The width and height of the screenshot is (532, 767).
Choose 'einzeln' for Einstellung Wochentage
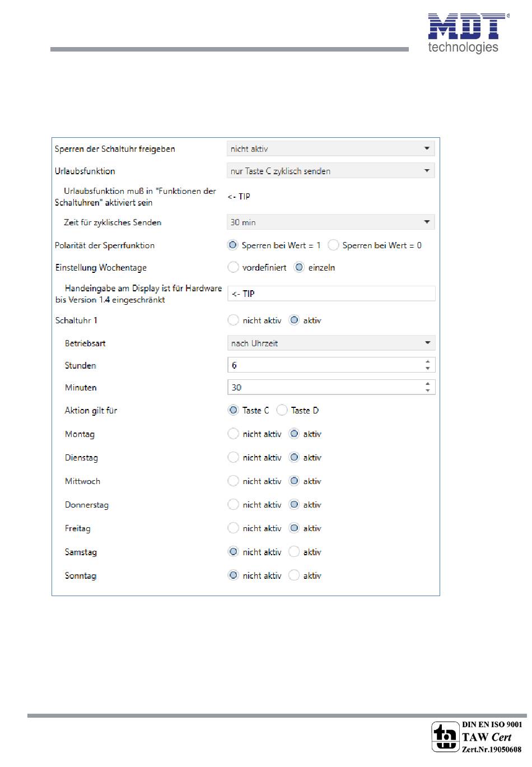coord(299,267)
